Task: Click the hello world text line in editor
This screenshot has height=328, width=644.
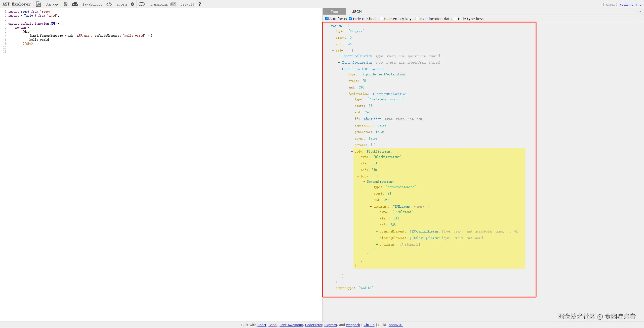Action: point(39,40)
